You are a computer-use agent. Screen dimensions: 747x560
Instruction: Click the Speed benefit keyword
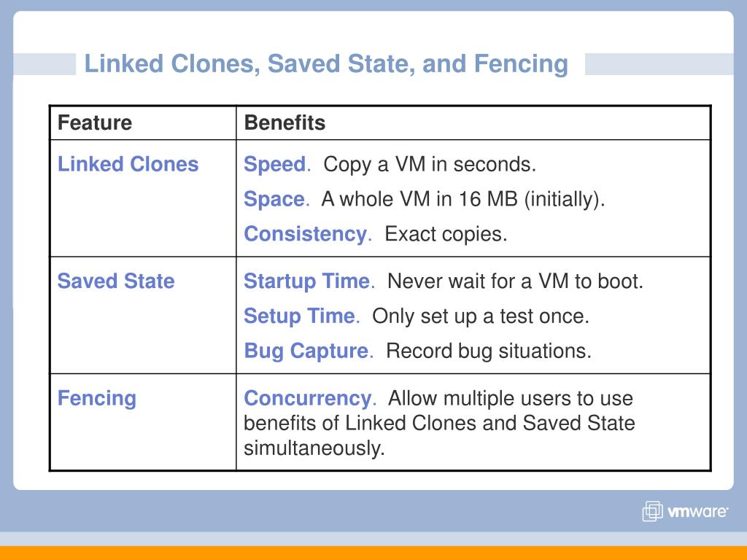click(x=275, y=165)
